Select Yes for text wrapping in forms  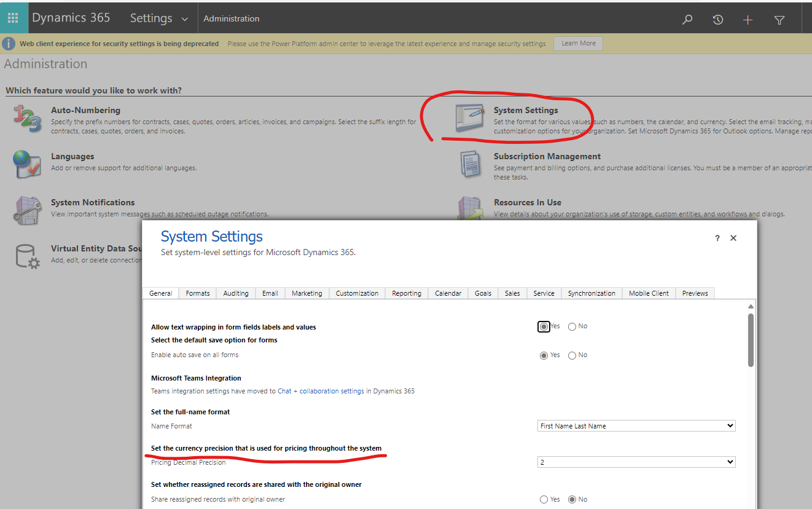click(544, 326)
